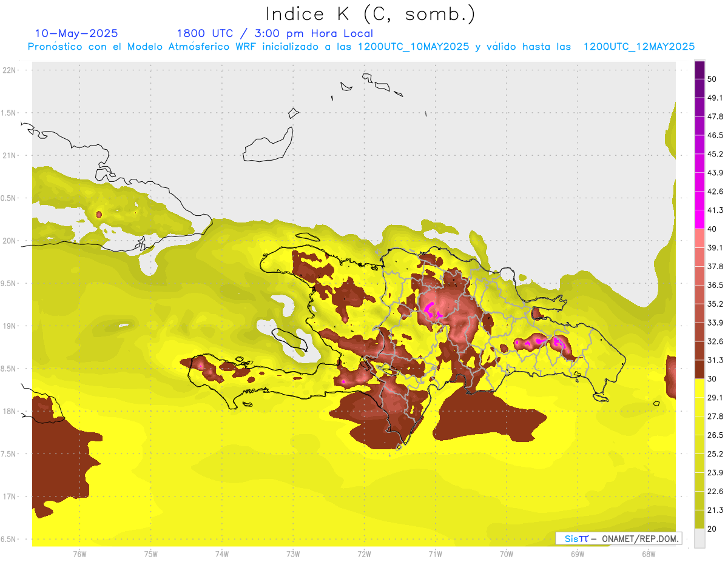Click the '17N' latitude axis label
Image resolution: width=728 pixels, height=562 pixels.
10,497
